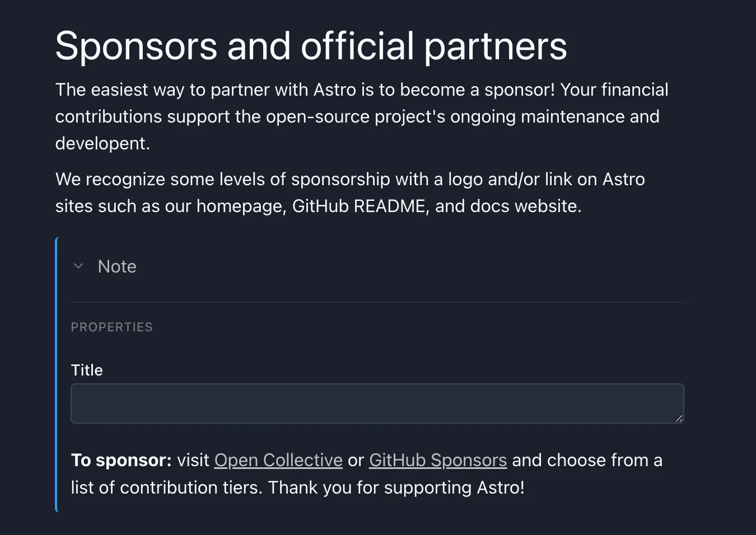Follow the GitHub Sponsors link
The width and height of the screenshot is (756, 535).
click(x=438, y=460)
